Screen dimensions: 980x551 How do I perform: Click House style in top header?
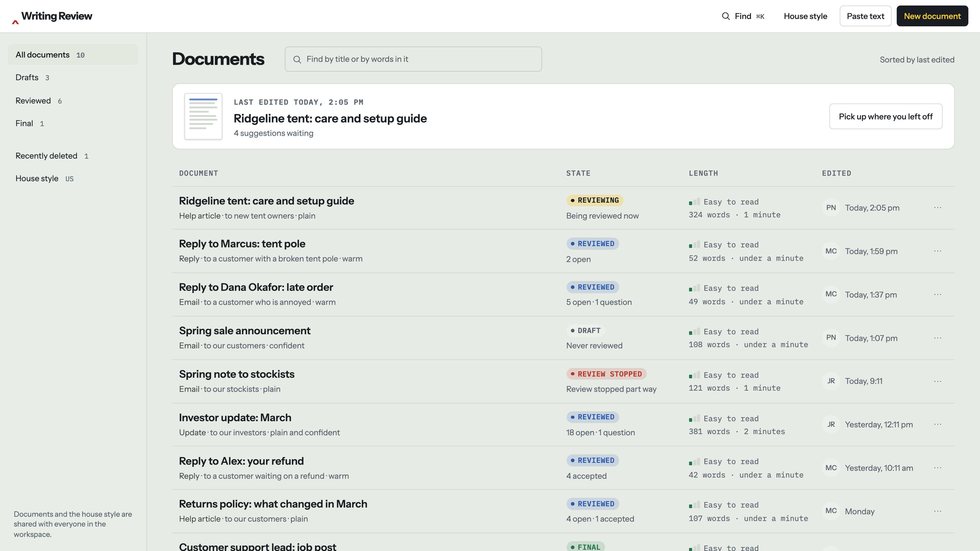(805, 16)
